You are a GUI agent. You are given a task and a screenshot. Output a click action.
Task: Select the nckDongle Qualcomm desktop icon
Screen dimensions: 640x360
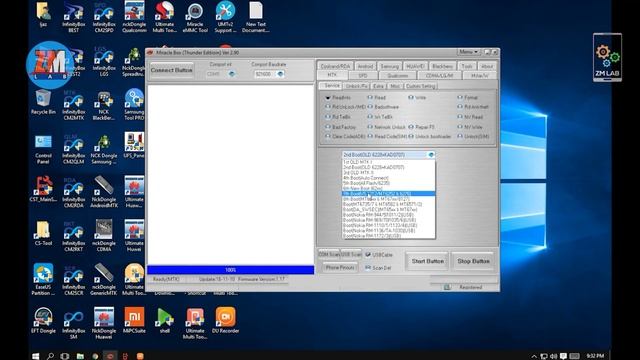click(x=134, y=18)
